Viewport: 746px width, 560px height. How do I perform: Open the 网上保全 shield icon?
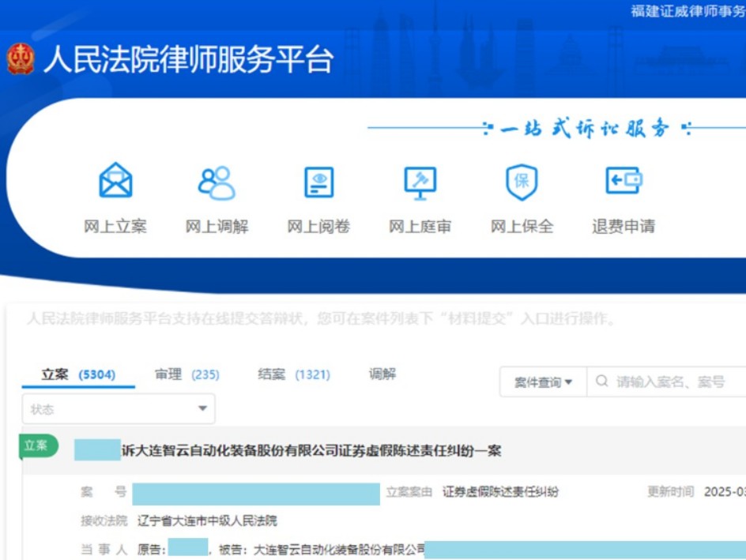[x=522, y=182]
